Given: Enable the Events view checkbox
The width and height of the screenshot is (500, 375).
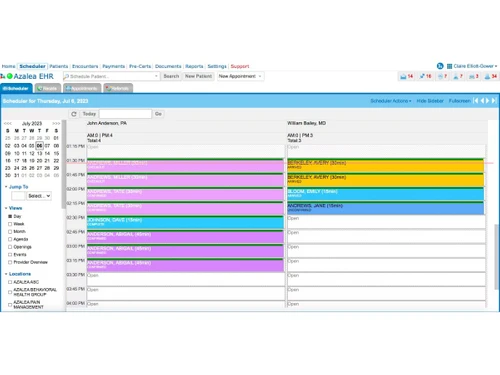Looking at the screenshot, I should pos(10,255).
